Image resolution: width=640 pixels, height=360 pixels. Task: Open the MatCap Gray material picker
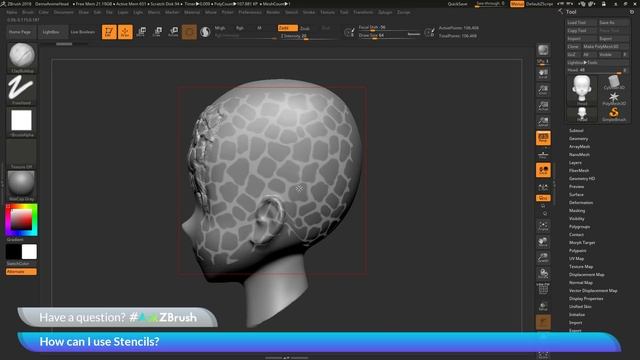[22, 184]
